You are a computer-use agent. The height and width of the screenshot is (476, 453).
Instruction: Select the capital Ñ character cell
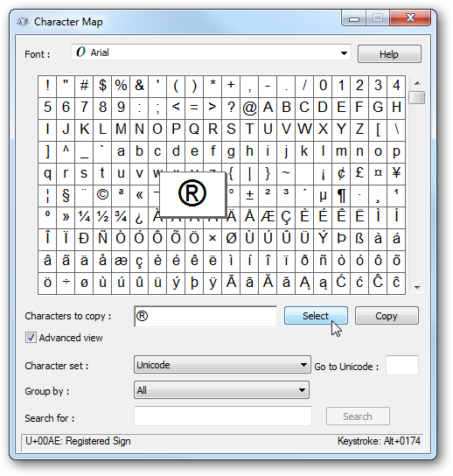tap(102, 239)
